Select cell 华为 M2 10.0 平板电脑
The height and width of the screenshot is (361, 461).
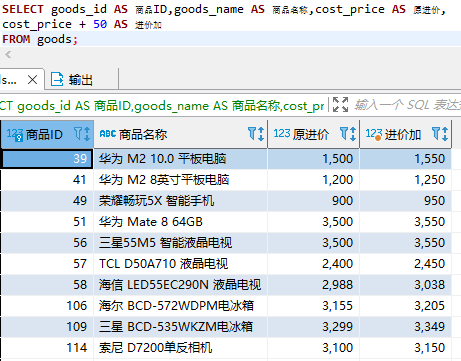[180, 159]
